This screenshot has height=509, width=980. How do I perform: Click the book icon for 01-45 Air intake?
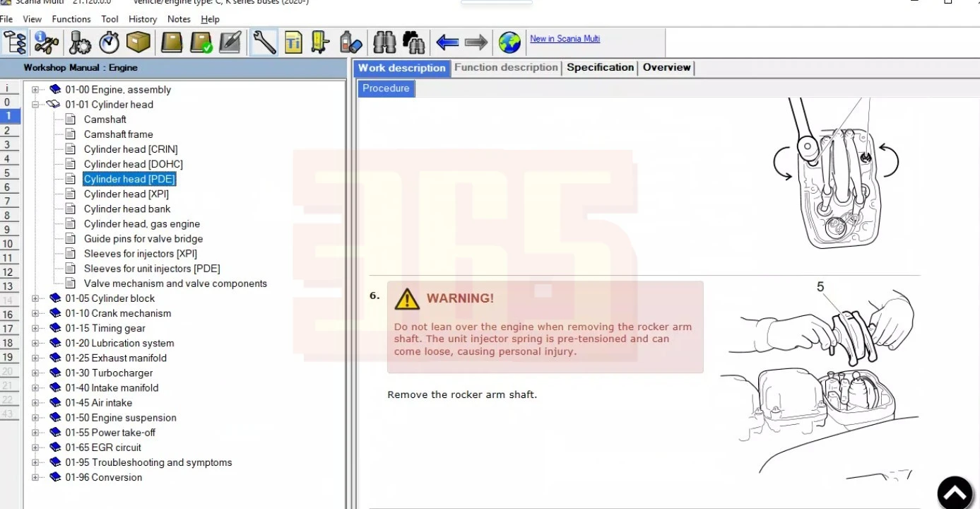[54, 403]
